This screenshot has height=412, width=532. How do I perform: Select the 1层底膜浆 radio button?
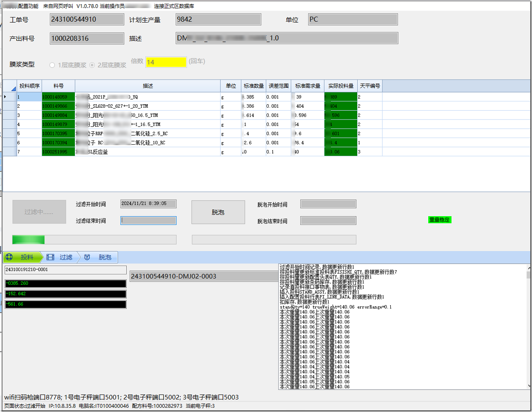pyautogui.click(x=52, y=65)
